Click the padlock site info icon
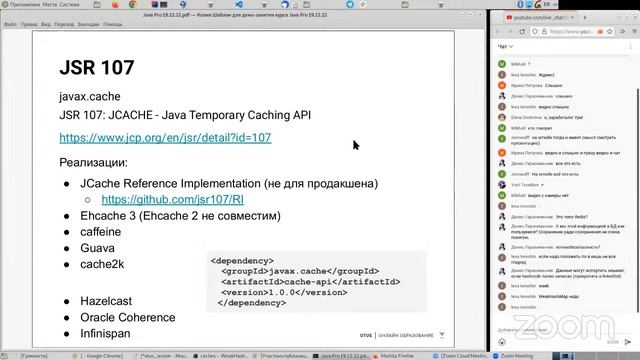This screenshot has width=640, height=360. pyautogui.click(x=544, y=31)
